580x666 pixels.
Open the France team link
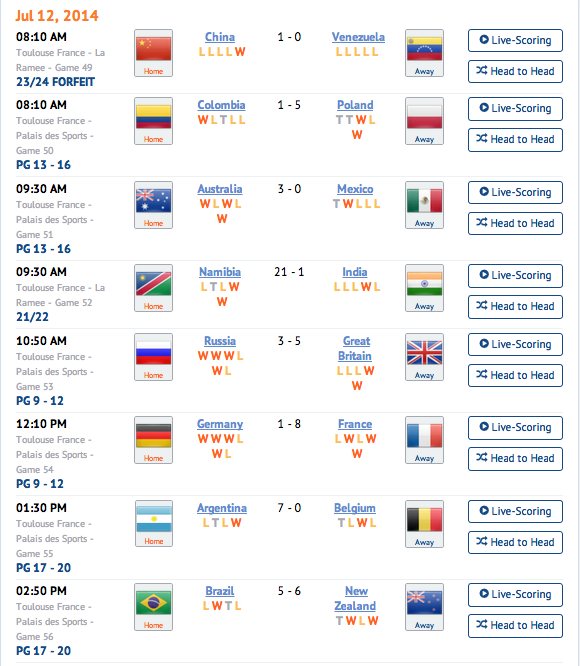coord(355,424)
